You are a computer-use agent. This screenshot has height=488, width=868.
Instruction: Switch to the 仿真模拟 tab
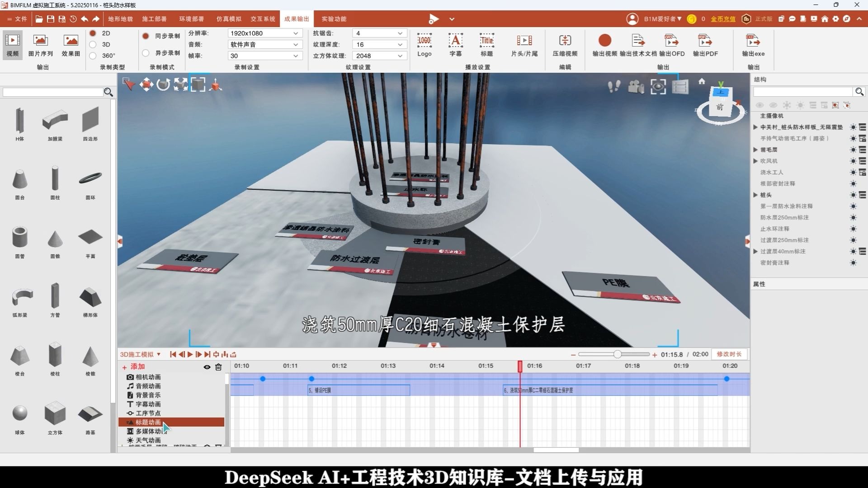tap(229, 19)
